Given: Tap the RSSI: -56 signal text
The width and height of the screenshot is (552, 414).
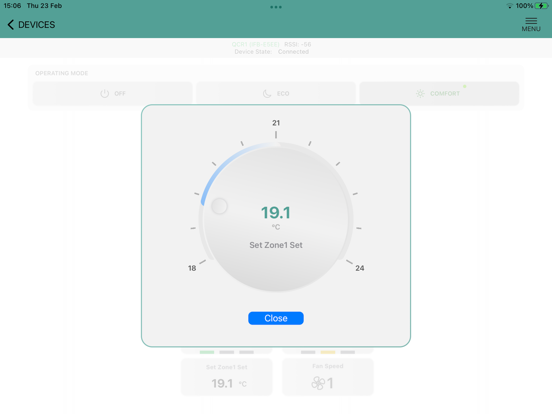Looking at the screenshot, I should 297,44.
